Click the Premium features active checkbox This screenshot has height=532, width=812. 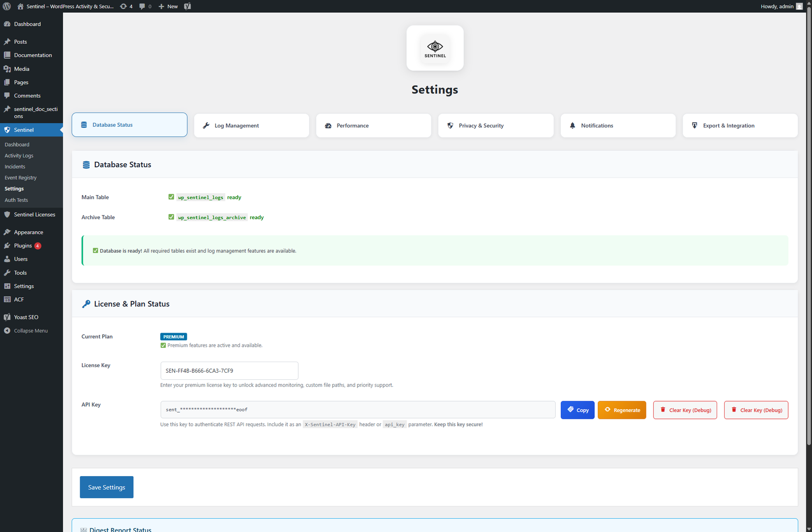163,345
